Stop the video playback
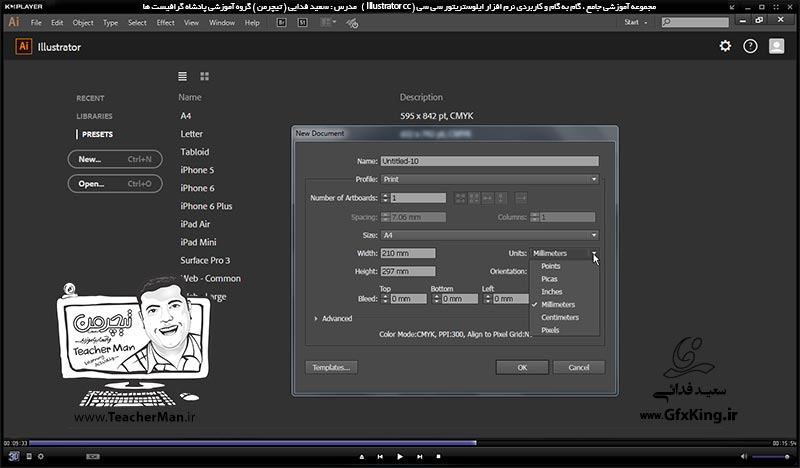The image size is (800, 468). (438, 457)
